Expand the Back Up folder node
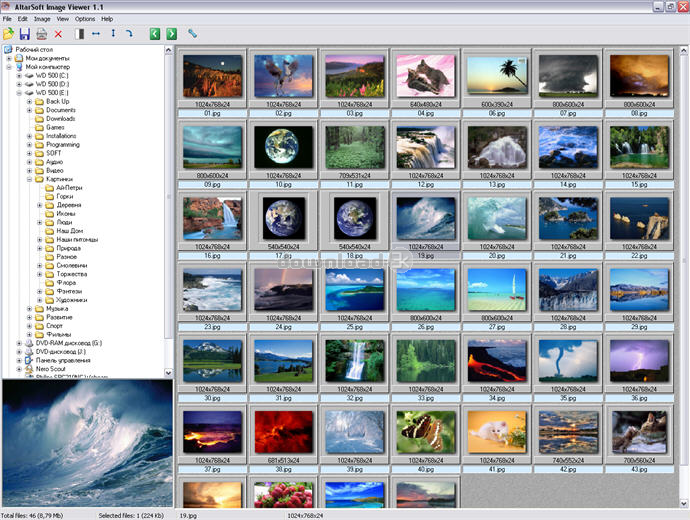The image size is (690, 520). (x=29, y=102)
